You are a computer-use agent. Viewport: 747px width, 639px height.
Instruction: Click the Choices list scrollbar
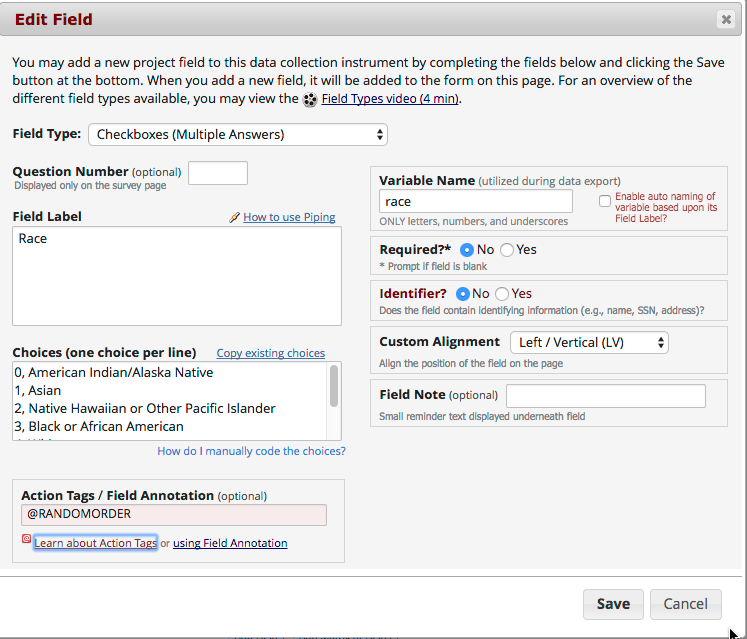[x=334, y=386]
